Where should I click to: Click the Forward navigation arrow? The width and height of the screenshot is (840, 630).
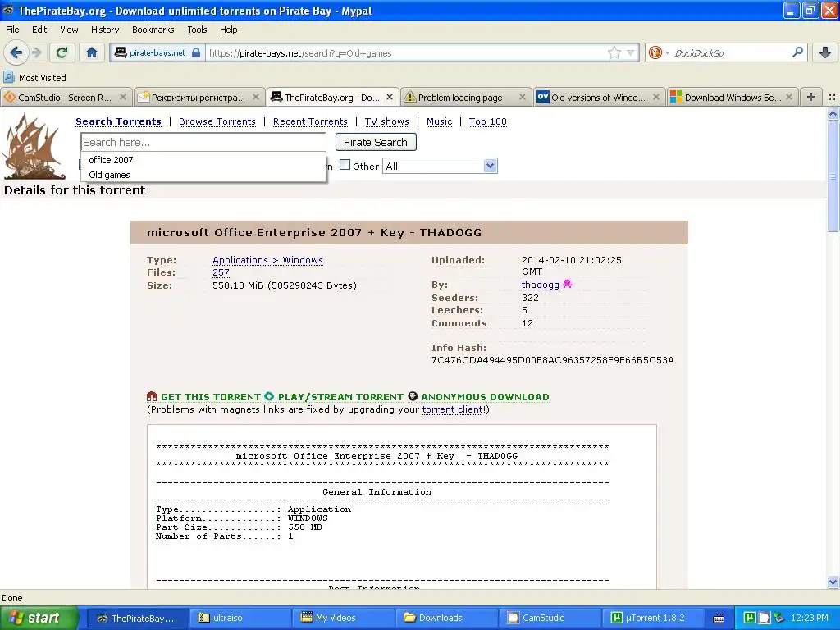click(37, 52)
